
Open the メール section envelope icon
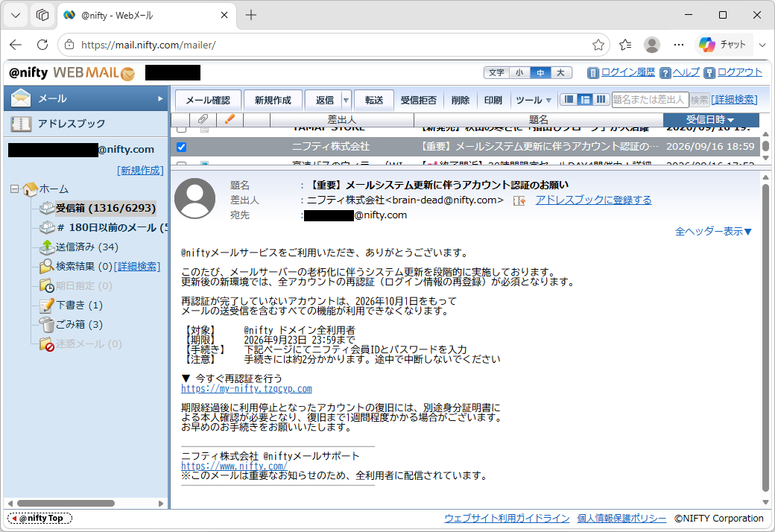pos(21,98)
